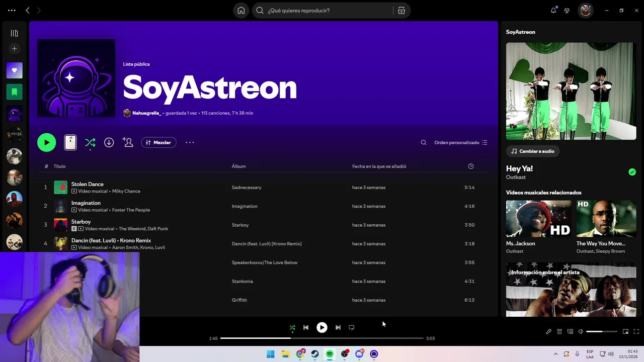
Task: Select the Imagination track title
Action: (86, 203)
